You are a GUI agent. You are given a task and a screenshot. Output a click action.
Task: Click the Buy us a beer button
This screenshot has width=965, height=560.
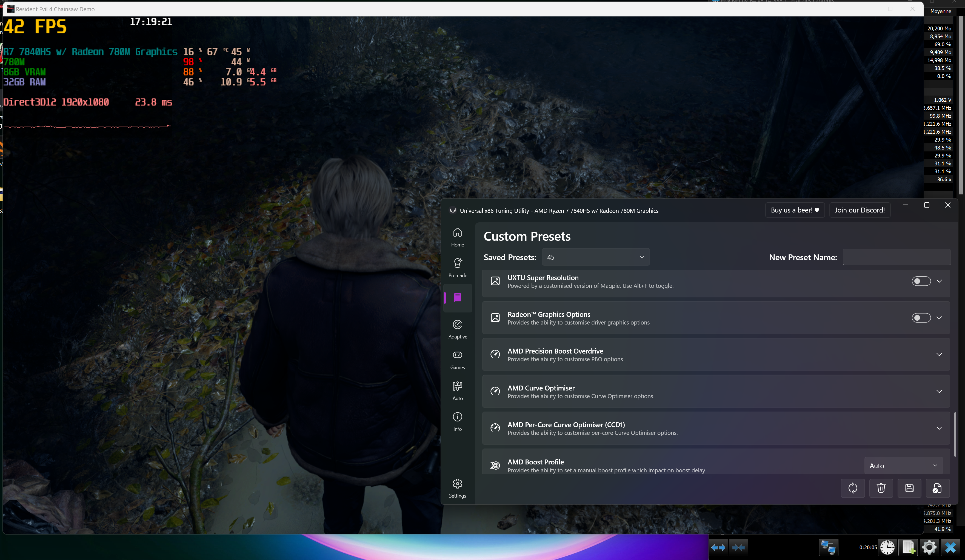[x=795, y=210]
